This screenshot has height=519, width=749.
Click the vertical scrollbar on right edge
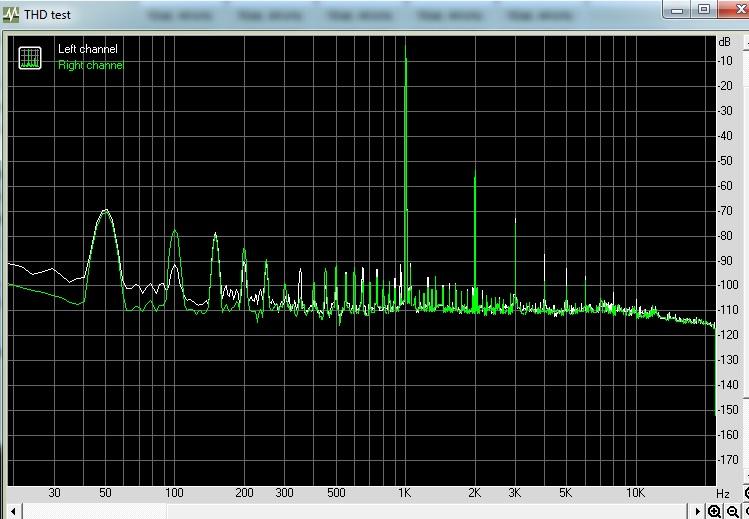(x=743, y=250)
